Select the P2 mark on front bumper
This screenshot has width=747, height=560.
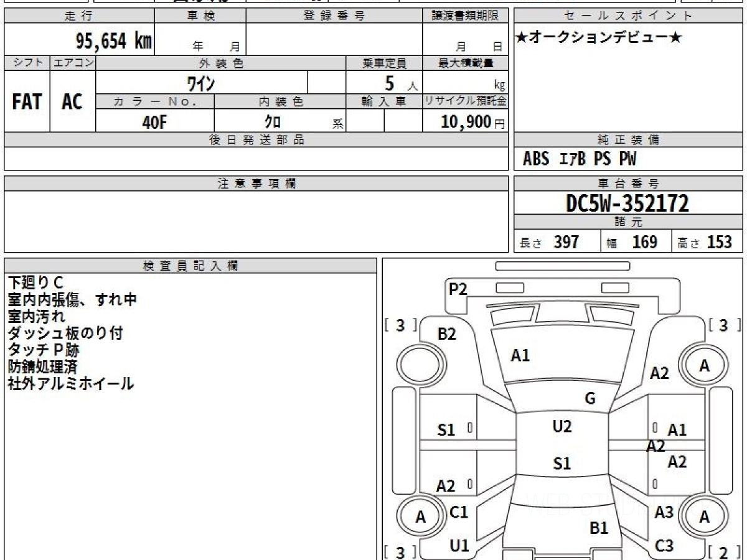coord(458,289)
